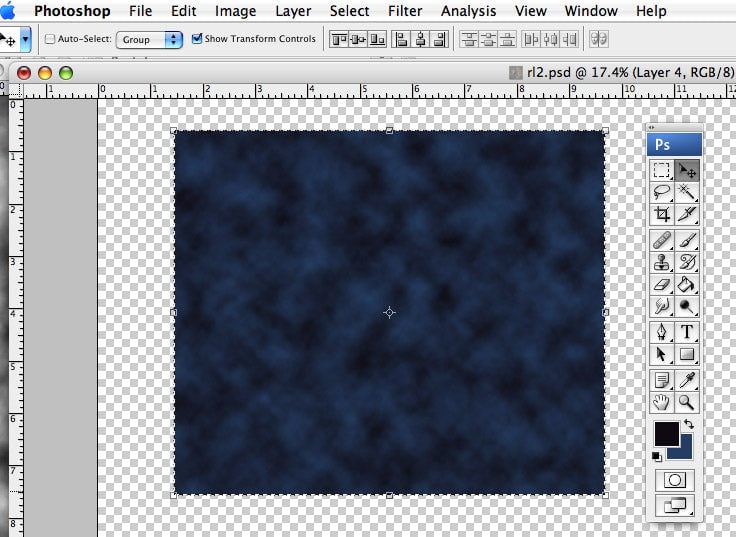Click distribute right edges icon

pos(569,40)
